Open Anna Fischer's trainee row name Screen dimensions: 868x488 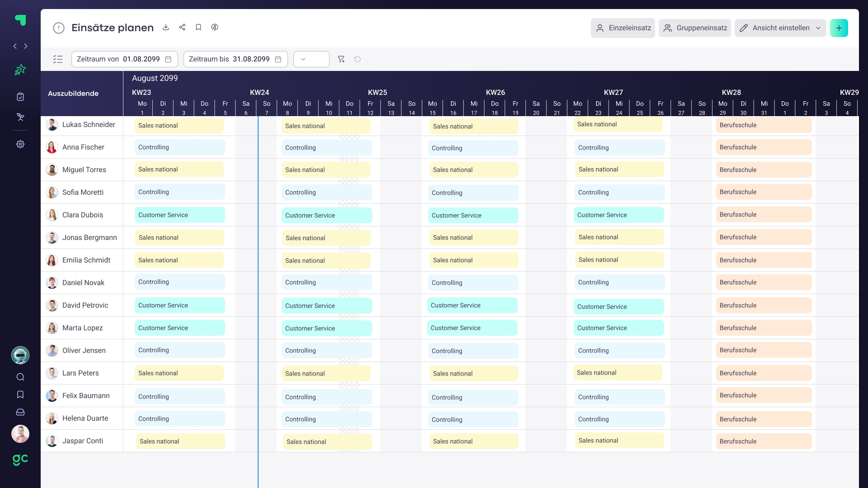[x=83, y=147]
